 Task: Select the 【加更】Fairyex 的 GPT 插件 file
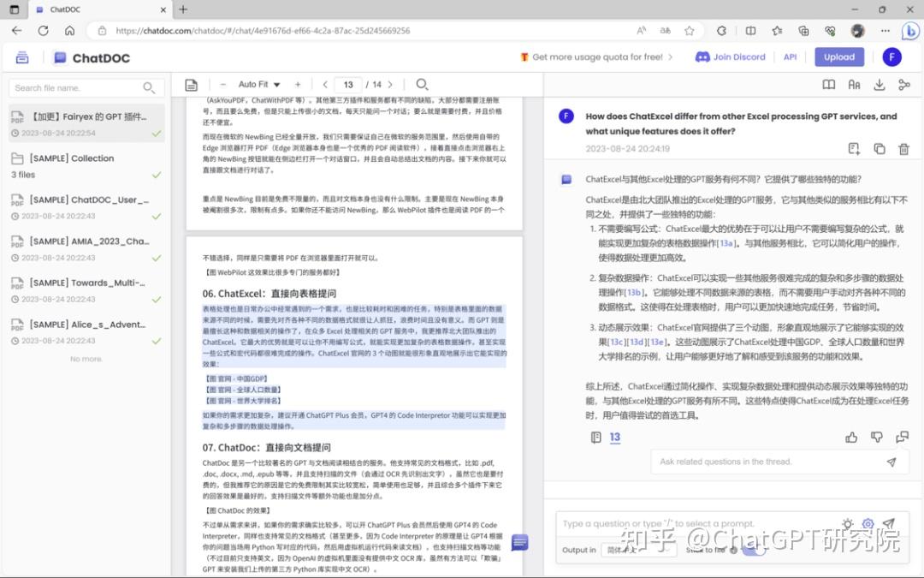click(x=86, y=123)
